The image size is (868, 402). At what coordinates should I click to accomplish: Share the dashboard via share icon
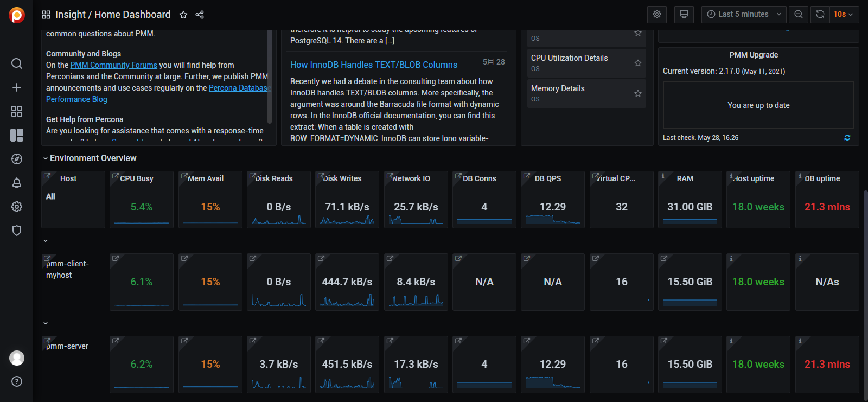(200, 15)
